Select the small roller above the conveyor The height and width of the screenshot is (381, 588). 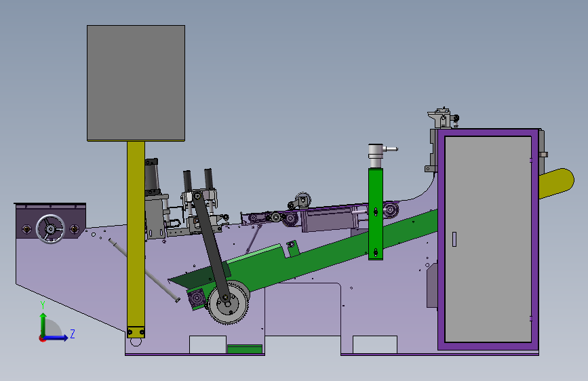(x=302, y=200)
